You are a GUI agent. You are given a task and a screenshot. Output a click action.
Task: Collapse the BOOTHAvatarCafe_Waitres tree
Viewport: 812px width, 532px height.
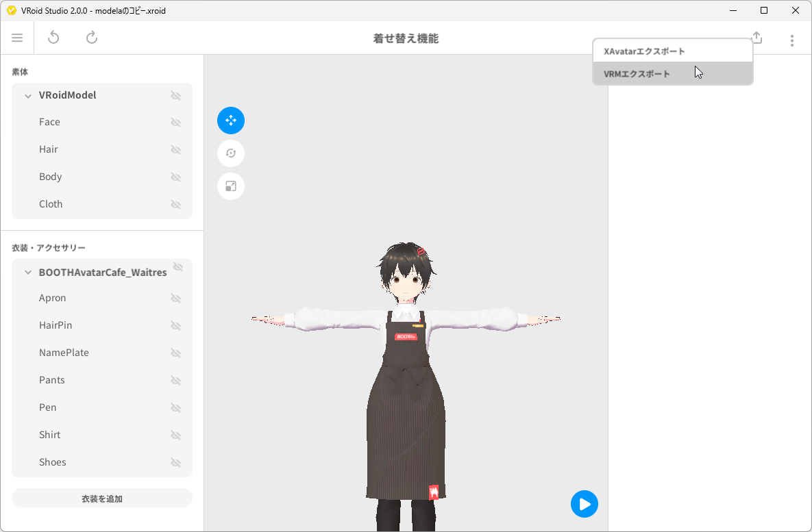pos(28,273)
